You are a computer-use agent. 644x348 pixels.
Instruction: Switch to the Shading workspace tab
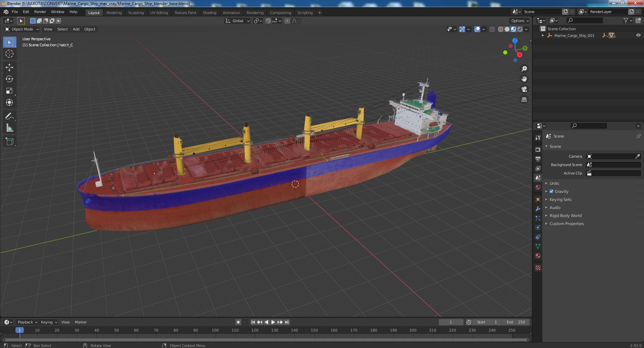click(x=209, y=13)
